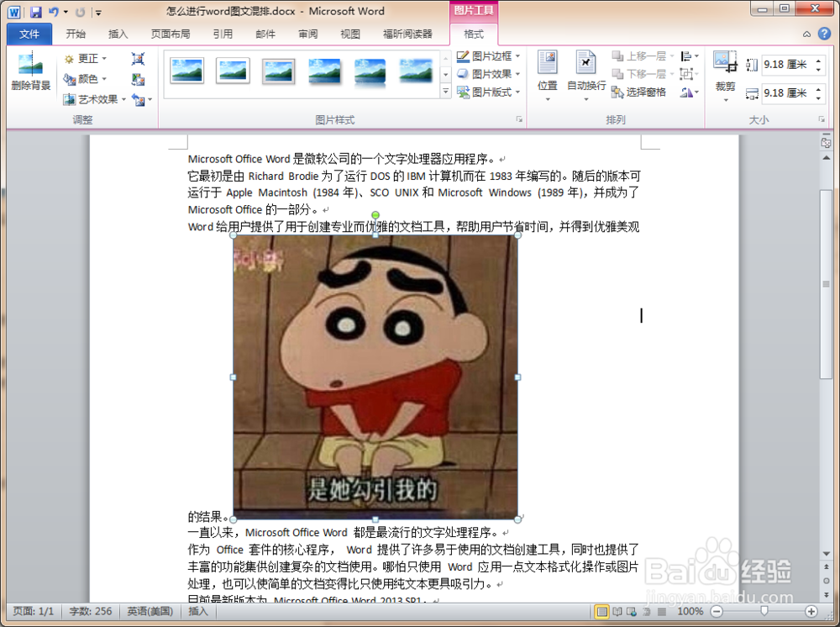This screenshot has width=840, height=627.
Task: Switch to Full Screen Reading view icon
Action: (x=617, y=612)
